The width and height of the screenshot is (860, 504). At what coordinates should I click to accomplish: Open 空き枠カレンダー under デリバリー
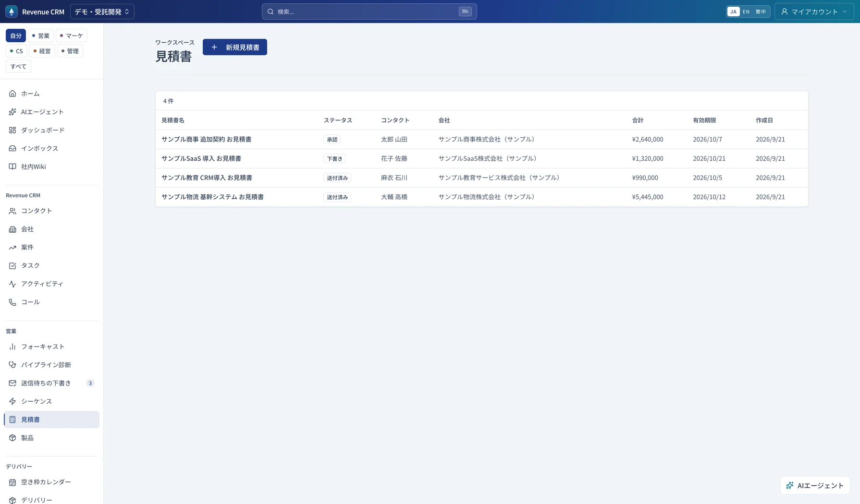tap(51, 482)
